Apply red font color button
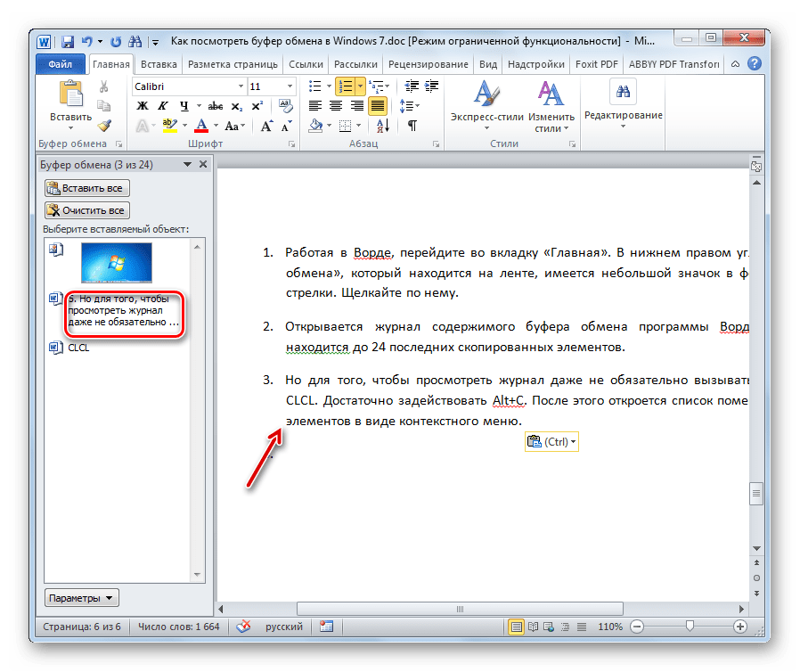The height and width of the screenshot is (672, 800). [x=202, y=126]
